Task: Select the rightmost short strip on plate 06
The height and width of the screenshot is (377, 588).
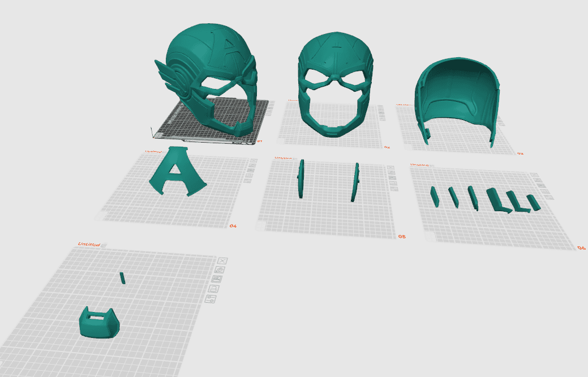Action: coord(534,203)
